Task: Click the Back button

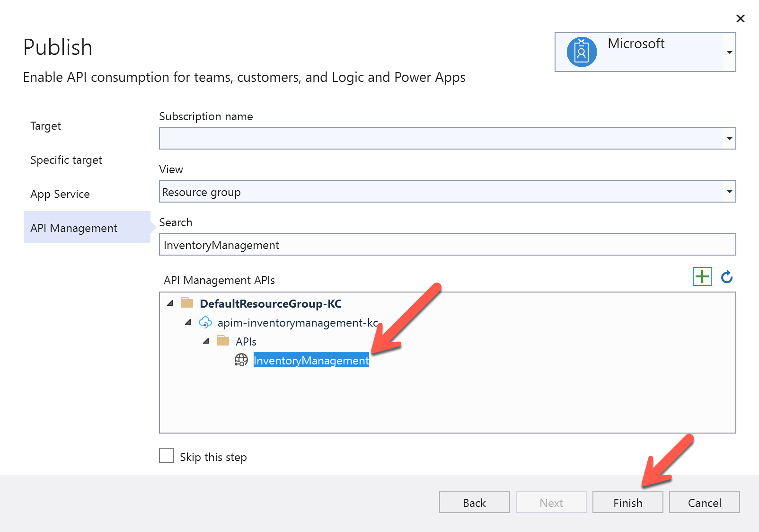Action: click(x=474, y=502)
